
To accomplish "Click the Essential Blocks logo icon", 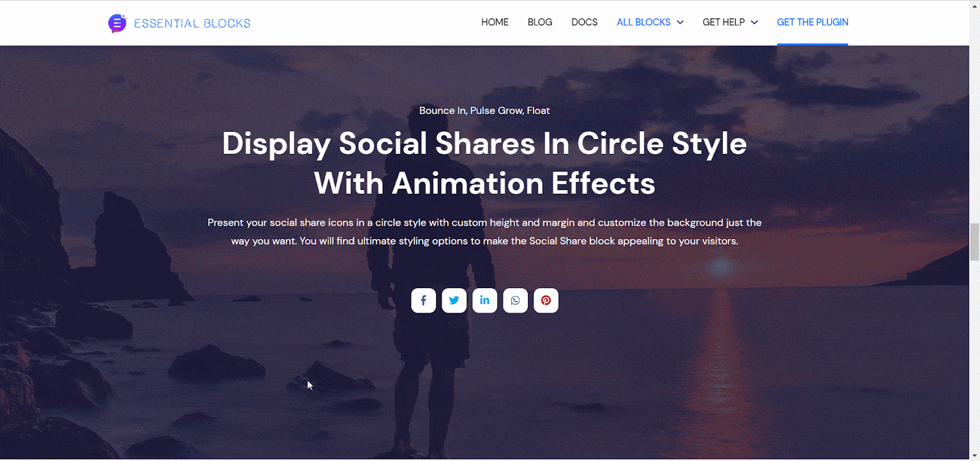I will (x=117, y=23).
